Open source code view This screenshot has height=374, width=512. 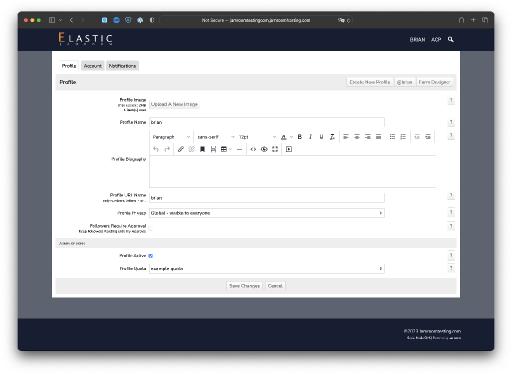tap(253, 149)
